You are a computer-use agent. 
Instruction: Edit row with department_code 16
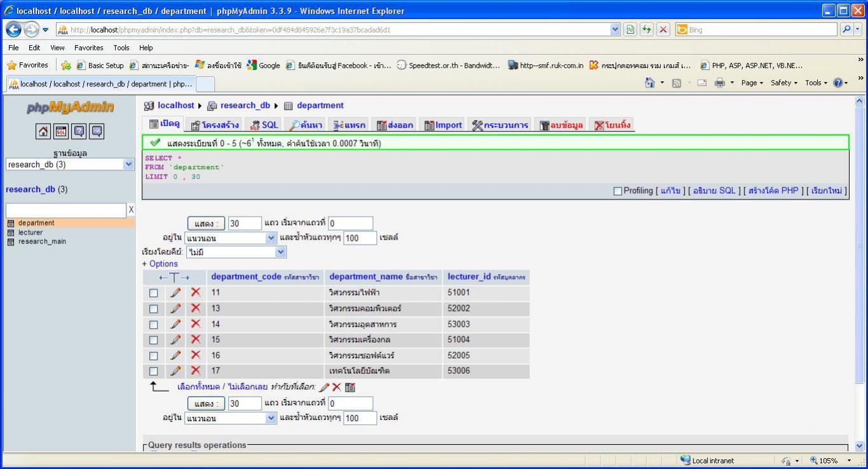(176, 355)
